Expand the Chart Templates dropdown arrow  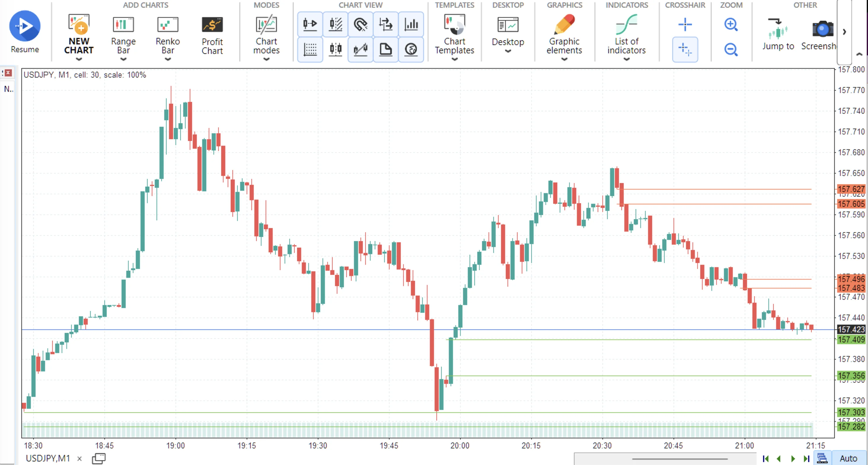tap(454, 59)
